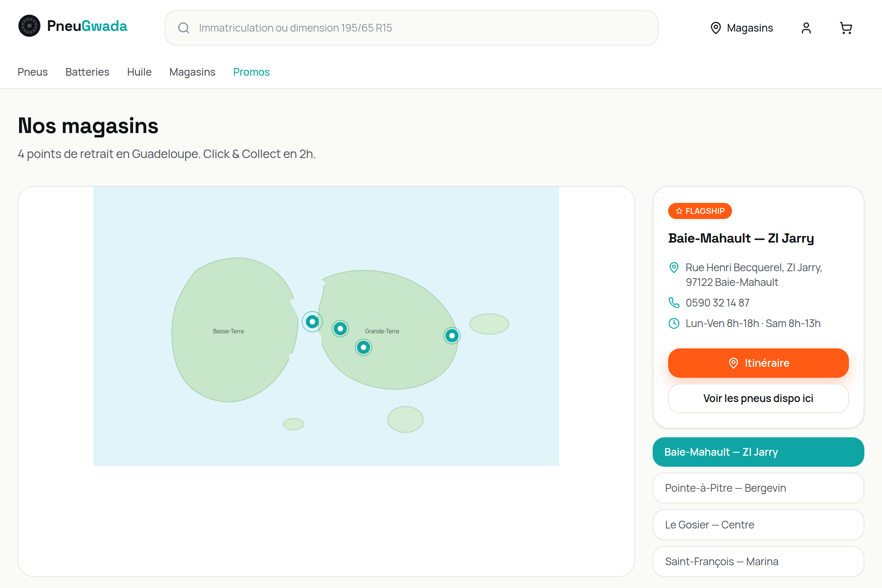Image resolution: width=882 pixels, height=588 pixels.
Task: Select the southern map pin on Grande-Terre
Action: pos(363,347)
